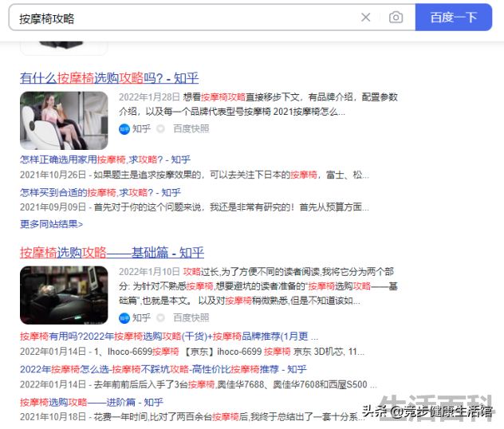Select snippet text dated 2021年09月09日
Screen dimensions: 504x429
tap(195, 207)
